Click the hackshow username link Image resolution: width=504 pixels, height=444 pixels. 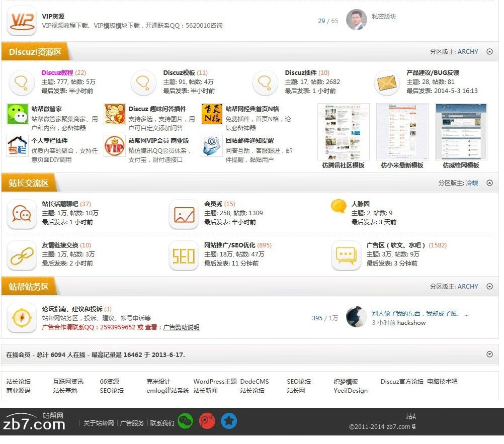[411, 322]
